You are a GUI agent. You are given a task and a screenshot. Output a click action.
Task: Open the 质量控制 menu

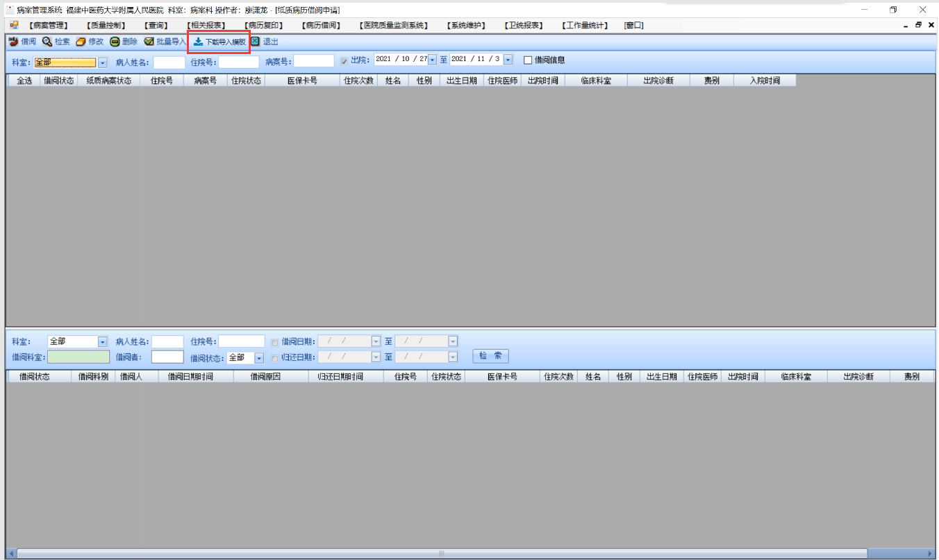(107, 26)
